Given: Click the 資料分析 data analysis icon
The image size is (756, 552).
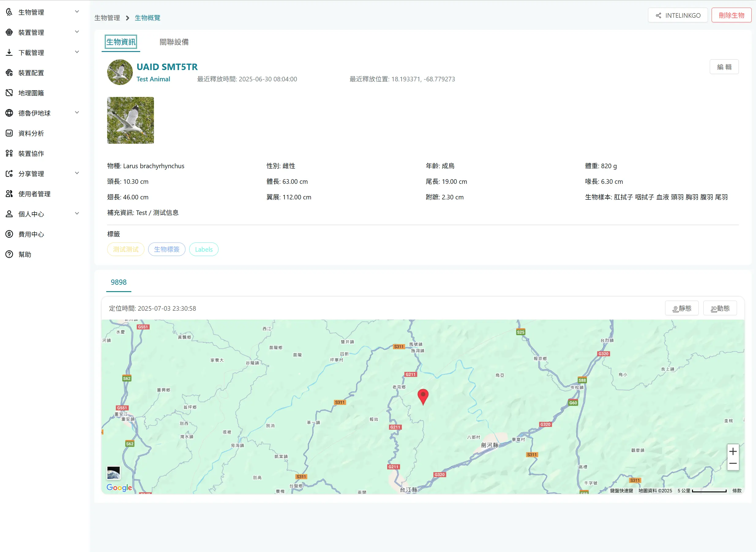Looking at the screenshot, I should coord(9,133).
